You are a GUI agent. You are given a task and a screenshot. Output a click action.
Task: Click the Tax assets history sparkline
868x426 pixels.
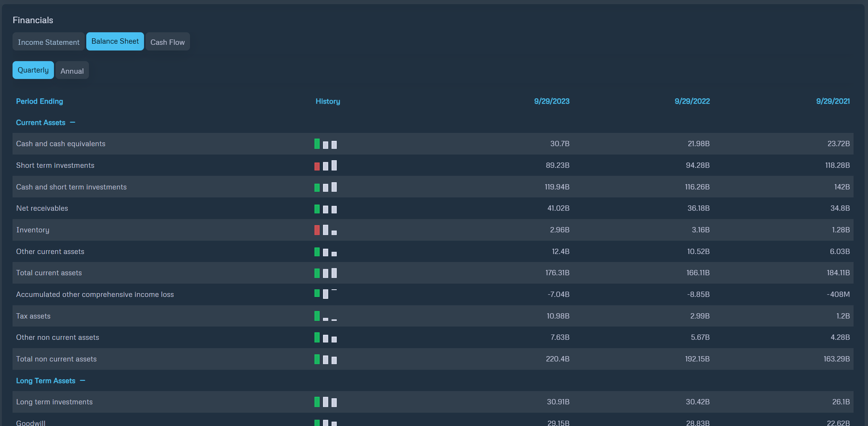325,316
